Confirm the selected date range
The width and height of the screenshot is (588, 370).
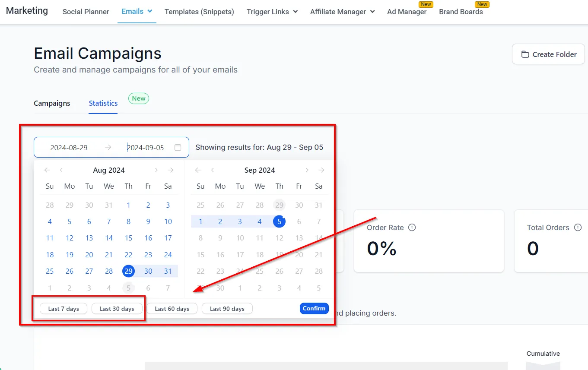314,308
